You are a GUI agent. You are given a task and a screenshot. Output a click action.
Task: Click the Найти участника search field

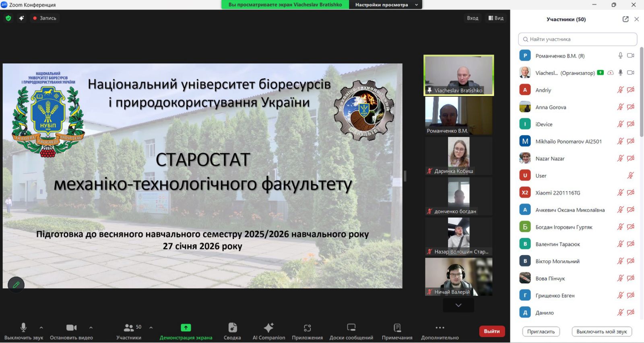click(x=578, y=39)
